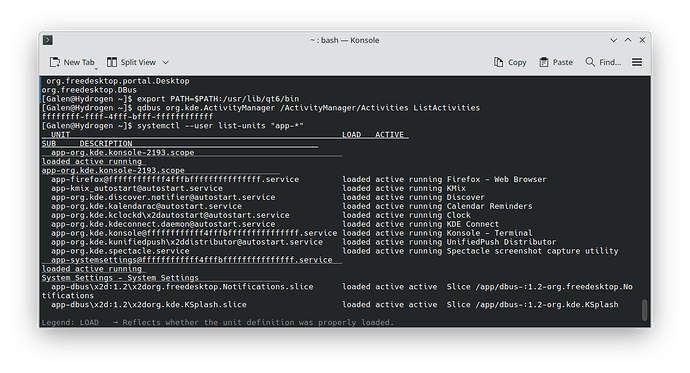Maximize the Konsole window
Viewport: 690px width, 373px height.
point(628,40)
